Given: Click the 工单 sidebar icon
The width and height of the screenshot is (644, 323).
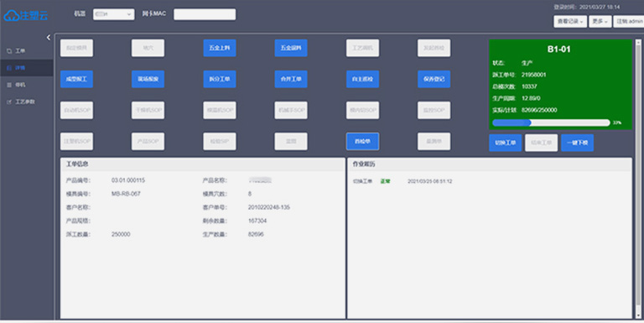Looking at the screenshot, I should point(9,51).
